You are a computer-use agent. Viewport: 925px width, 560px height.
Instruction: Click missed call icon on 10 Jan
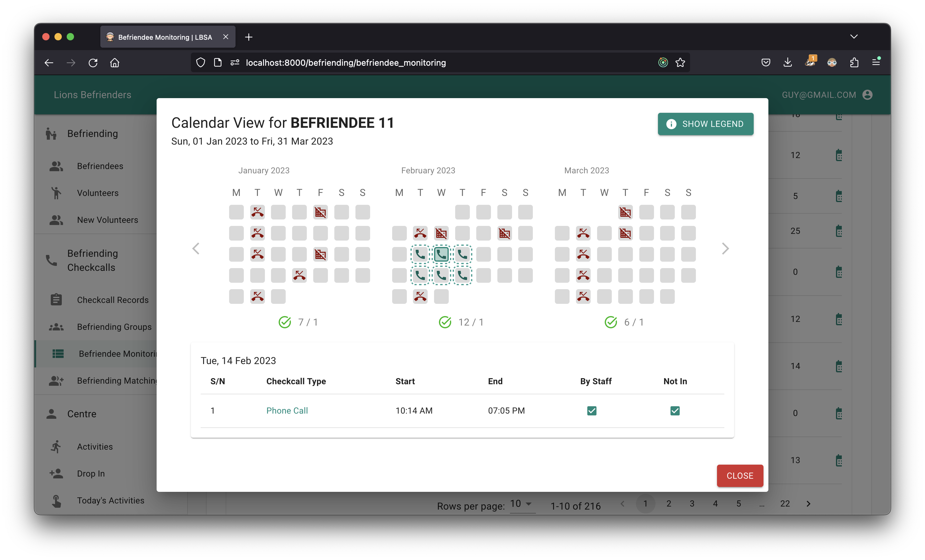(x=257, y=233)
